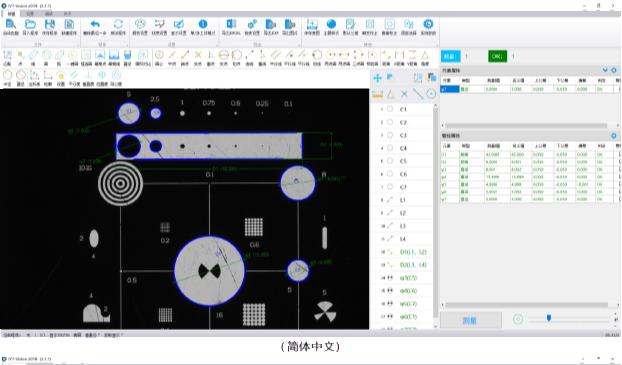This screenshot has height=365, width=622.
Task: Click the open folder import icon
Action: 30,24
